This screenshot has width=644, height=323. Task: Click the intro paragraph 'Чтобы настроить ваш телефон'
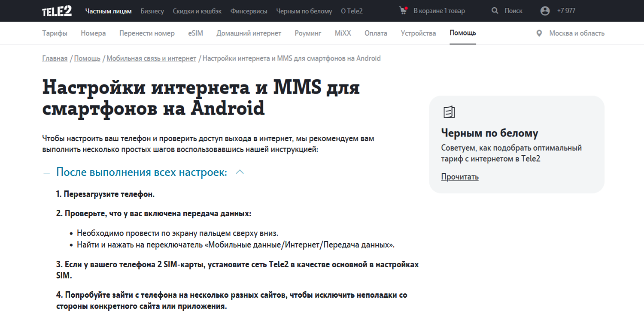[x=208, y=145]
